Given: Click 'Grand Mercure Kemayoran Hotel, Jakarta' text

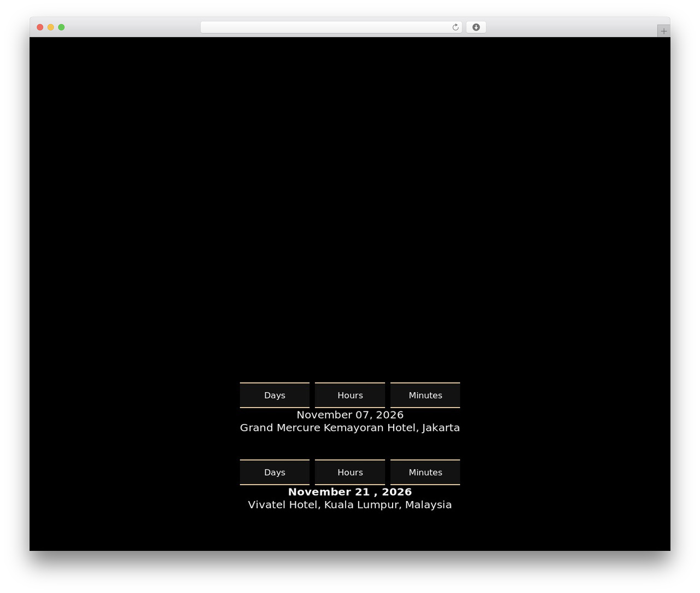Looking at the screenshot, I should point(350,428).
